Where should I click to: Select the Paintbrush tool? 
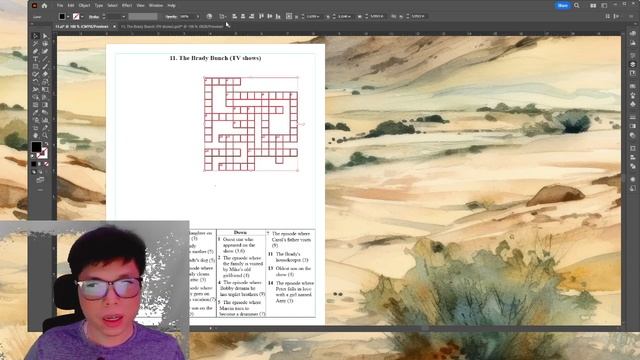click(x=45, y=67)
